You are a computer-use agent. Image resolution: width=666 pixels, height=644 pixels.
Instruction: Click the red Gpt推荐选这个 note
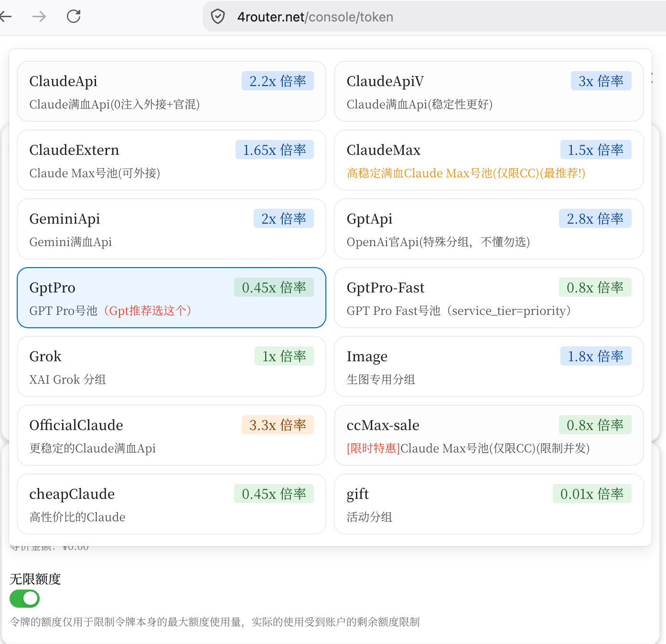coord(147,311)
